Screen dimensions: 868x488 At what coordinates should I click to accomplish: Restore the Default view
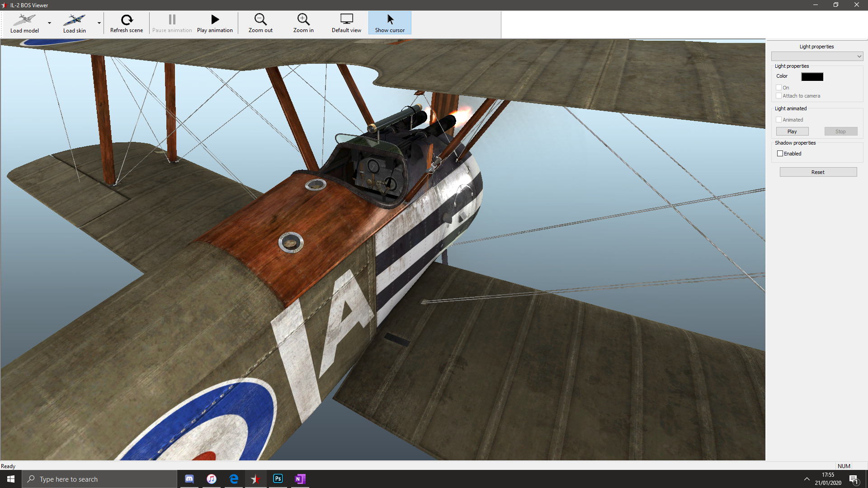[x=346, y=23]
